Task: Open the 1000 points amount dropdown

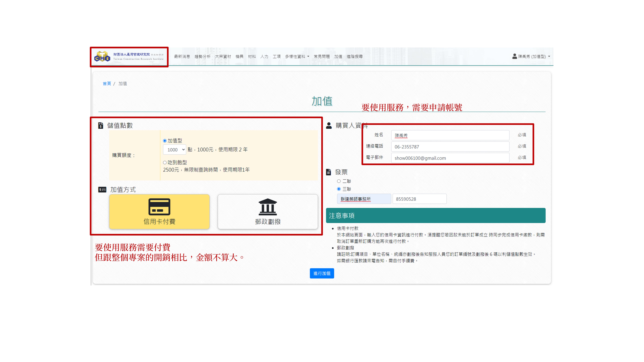Action: pyautogui.click(x=175, y=150)
